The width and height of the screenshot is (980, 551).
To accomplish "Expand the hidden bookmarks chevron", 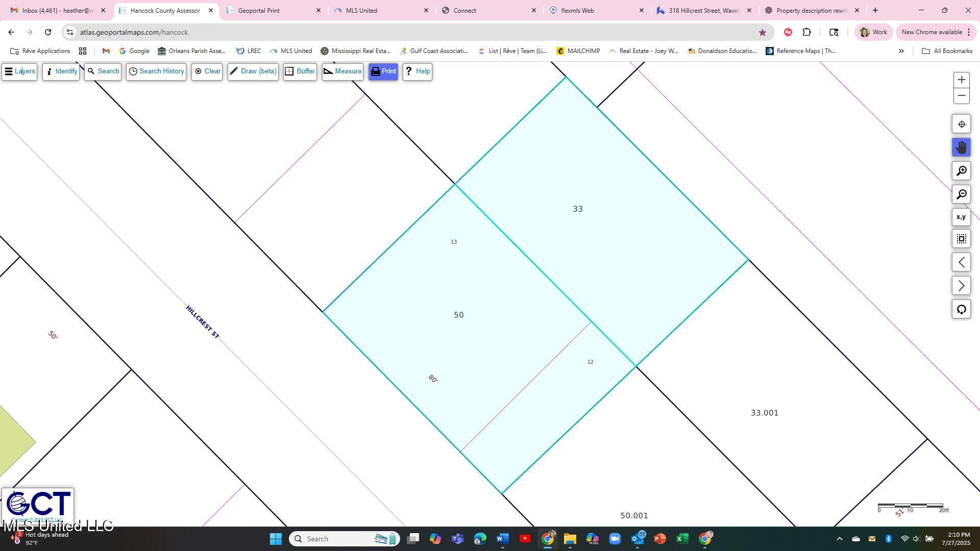I will point(901,51).
